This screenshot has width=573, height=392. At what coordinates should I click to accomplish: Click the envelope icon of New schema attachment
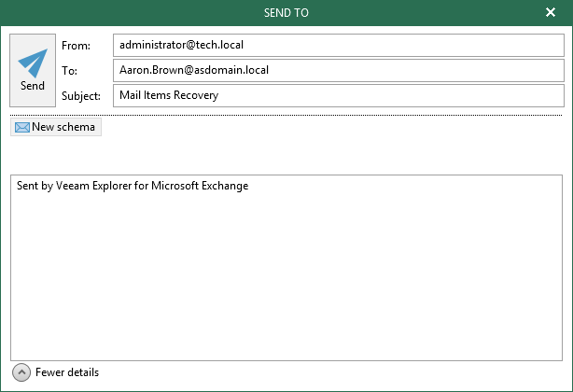(x=21, y=127)
